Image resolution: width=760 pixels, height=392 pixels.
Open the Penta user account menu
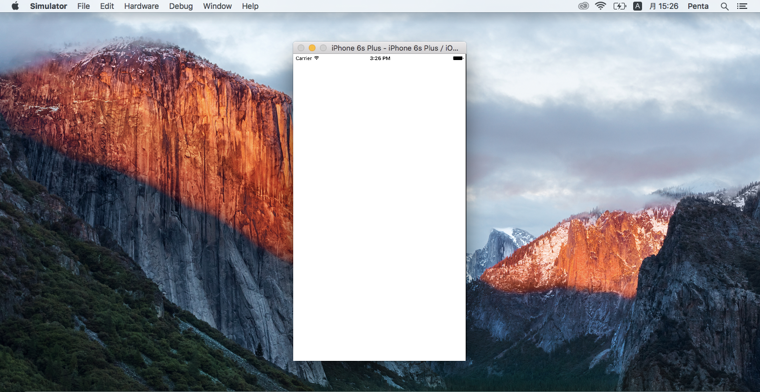(698, 6)
